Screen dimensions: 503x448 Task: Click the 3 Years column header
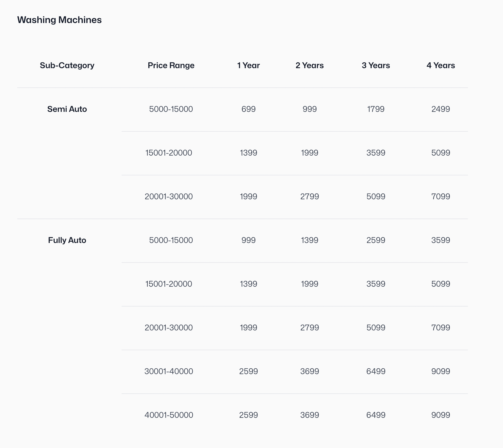(x=376, y=66)
